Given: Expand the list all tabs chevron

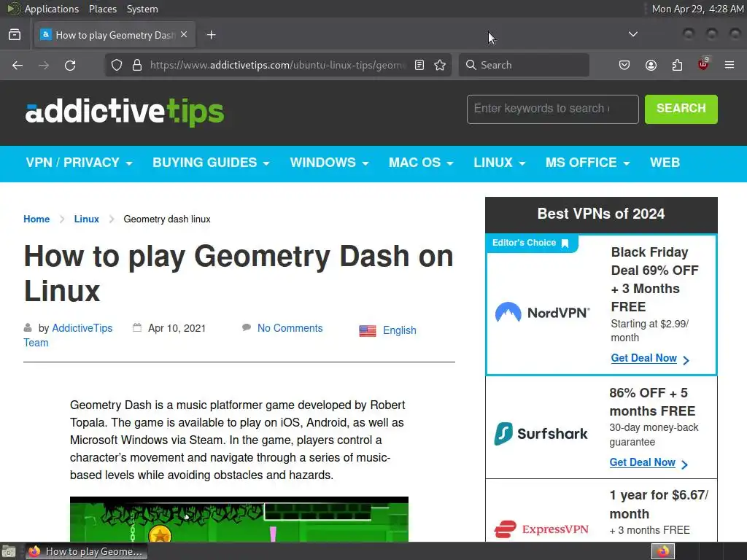Looking at the screenshot, I should coord(632,34).
